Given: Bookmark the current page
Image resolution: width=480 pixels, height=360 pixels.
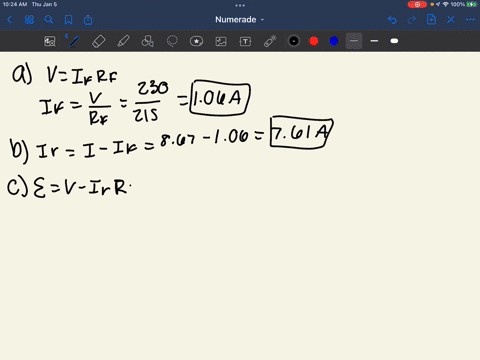Looking at the screenshot, I should coord(68,20).
